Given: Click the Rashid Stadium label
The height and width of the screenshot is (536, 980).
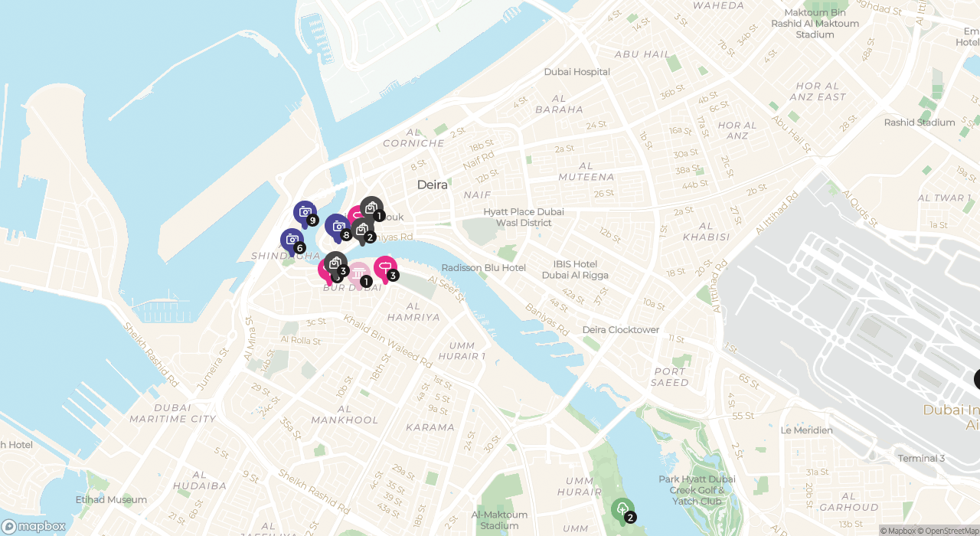Looking at the screenshot, I should pyautogui.click(x=920, y=123).
